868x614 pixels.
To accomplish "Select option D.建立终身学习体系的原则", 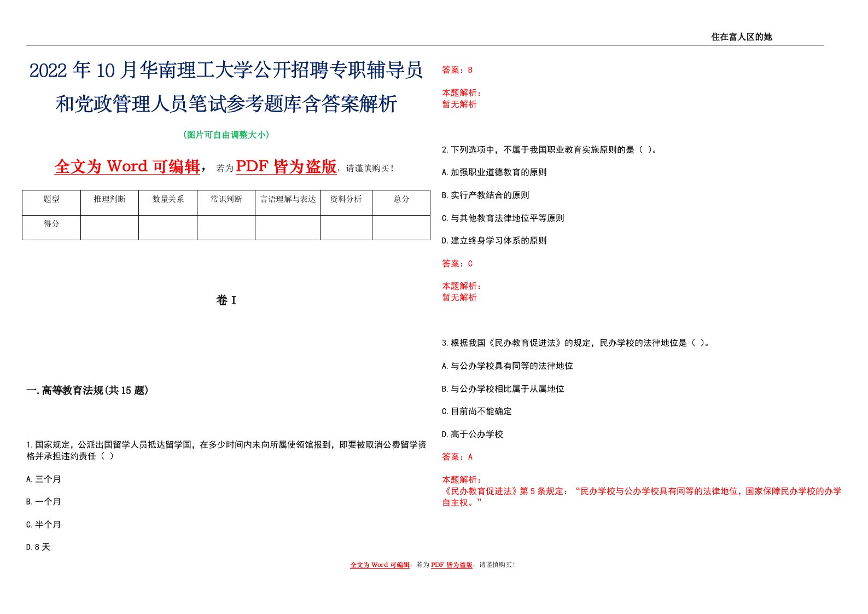I will (494, 241).
